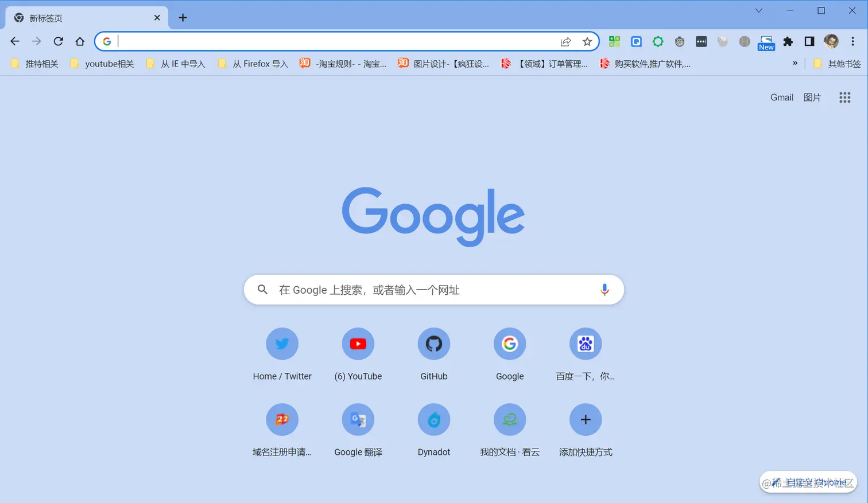
Task: Bookmark this page with the star icon
Action: 587,41
